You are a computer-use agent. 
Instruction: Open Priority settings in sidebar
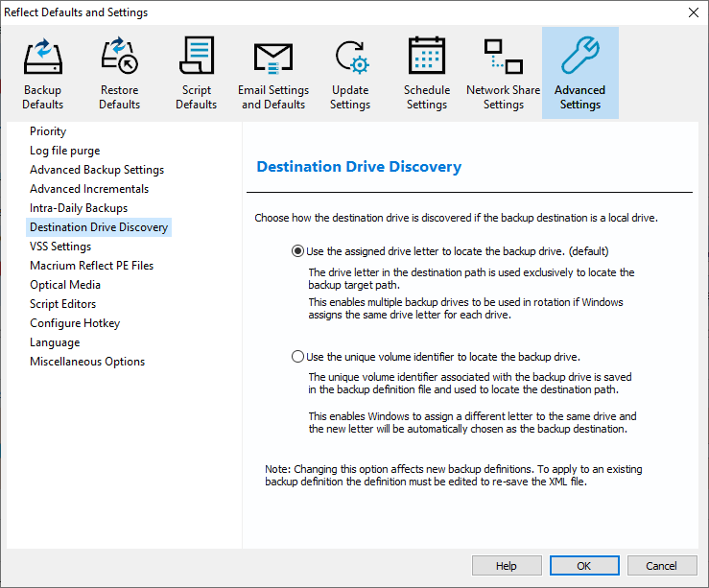coord(48,131)
